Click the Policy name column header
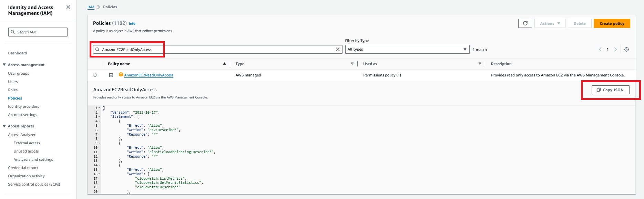The image size is (644, 199). pyautogui.click(x=119, y=64)
